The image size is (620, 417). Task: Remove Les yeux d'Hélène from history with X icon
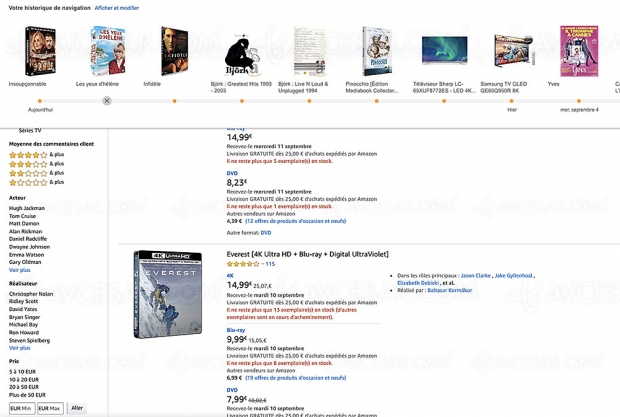pos(107,101)
